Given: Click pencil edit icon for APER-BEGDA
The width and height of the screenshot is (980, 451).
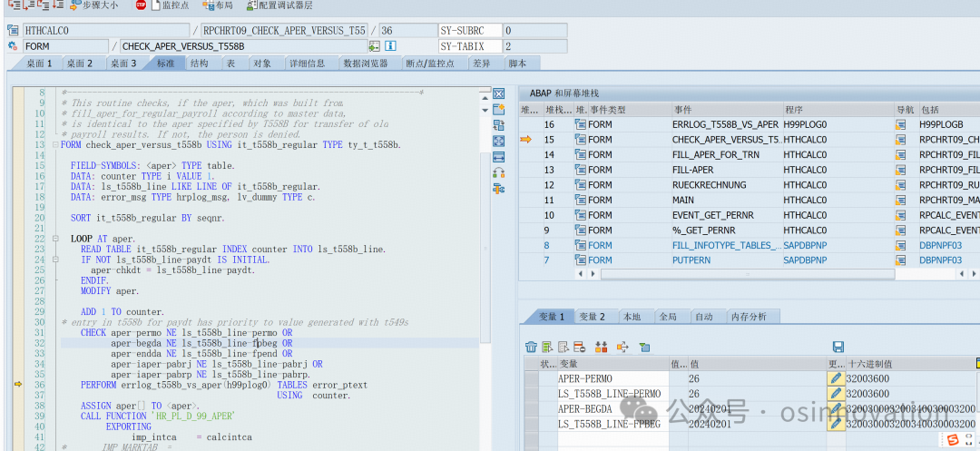Looking at the screenshot, I should tap(836, 408).
